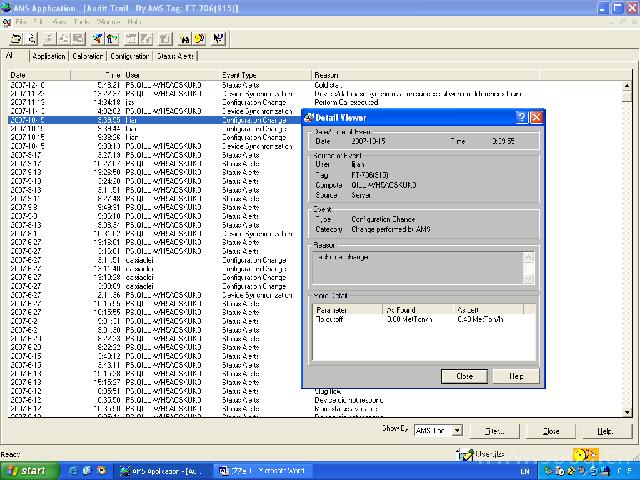
Task: Click the yellow icon at status bar right
Action: pos(578,453)
